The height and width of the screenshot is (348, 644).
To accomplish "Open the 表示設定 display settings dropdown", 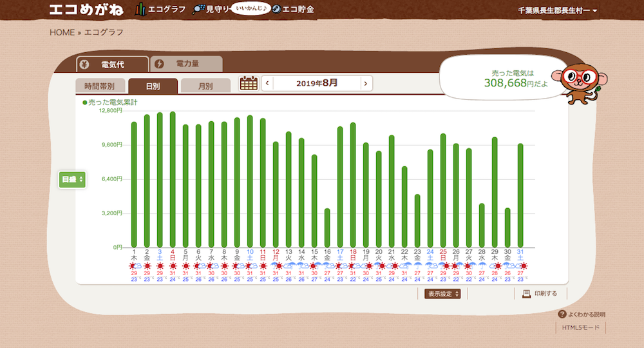I will coord(442,294).
